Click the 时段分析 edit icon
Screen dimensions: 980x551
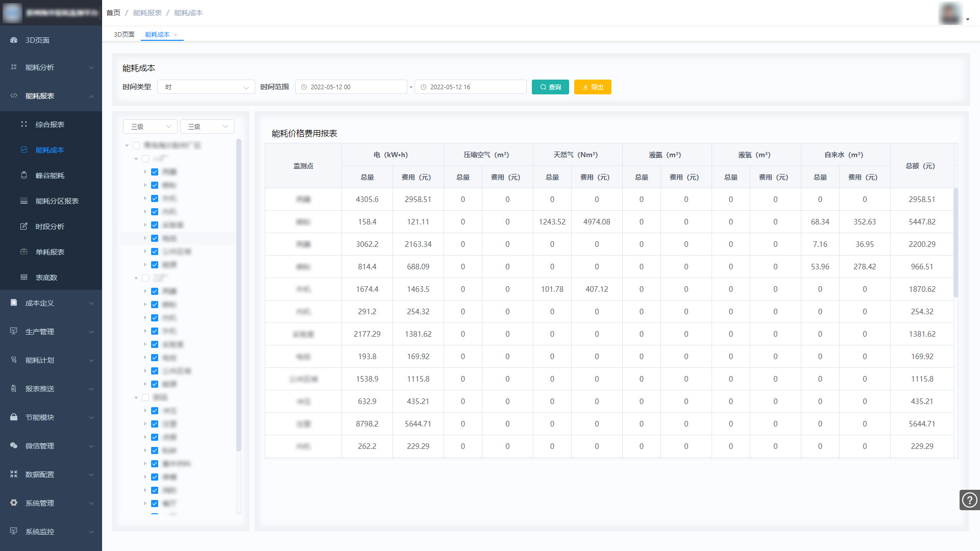coord(23,226)
